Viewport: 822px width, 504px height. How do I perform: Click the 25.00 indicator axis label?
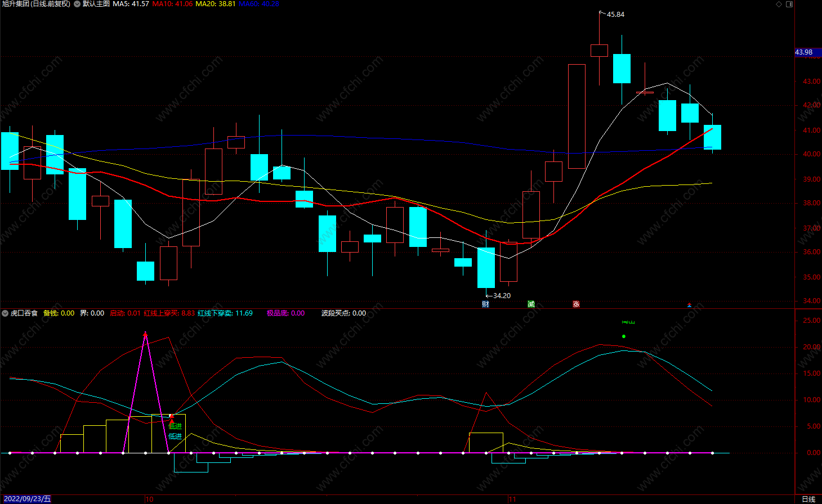coord(811,321)
